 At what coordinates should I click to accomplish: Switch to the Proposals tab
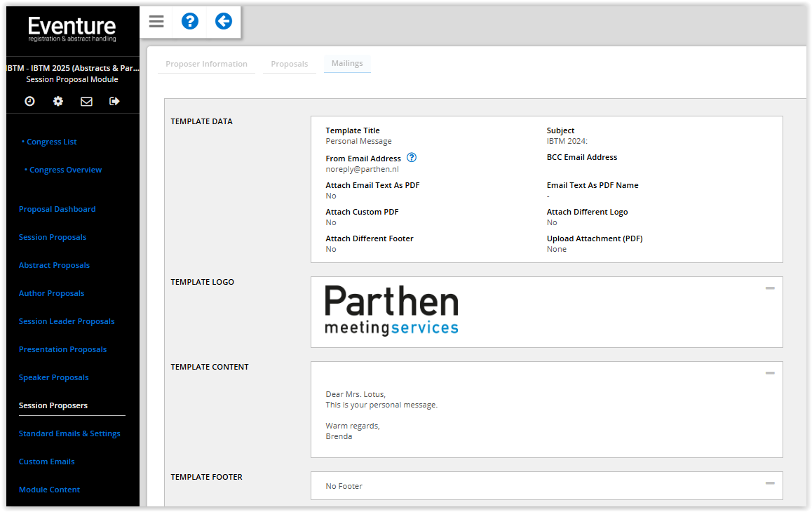point(290,64)
